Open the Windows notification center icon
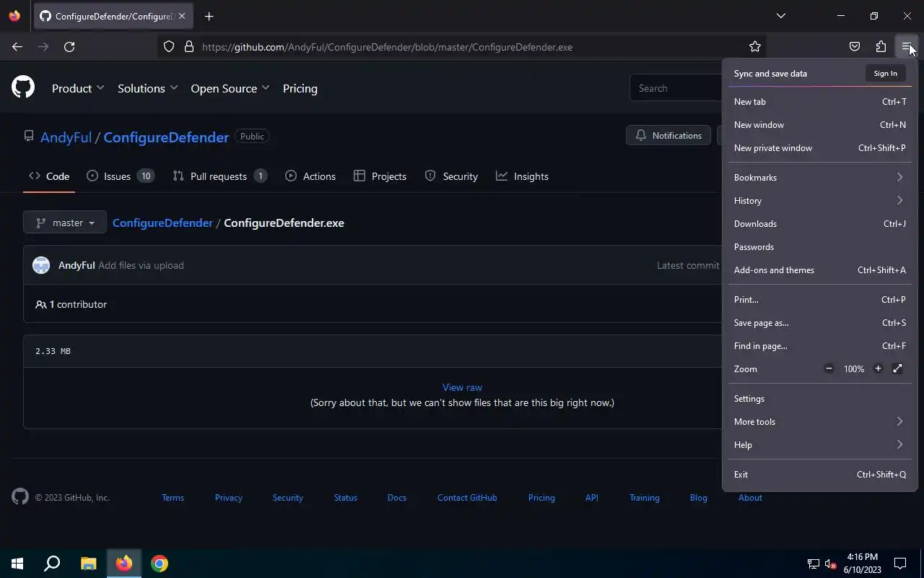The width and height of the screenshot is (924, 578). (x=900, y=564)
